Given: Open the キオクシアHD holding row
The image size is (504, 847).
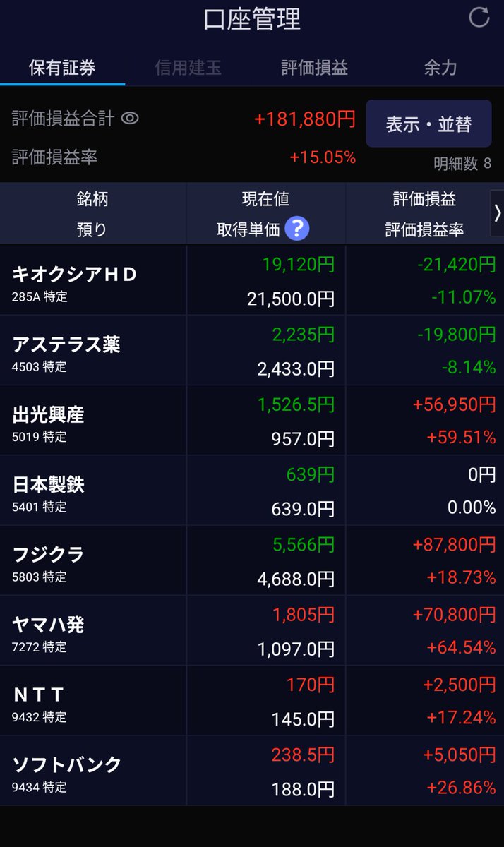Looking at the screenshot, I should 252,280.
